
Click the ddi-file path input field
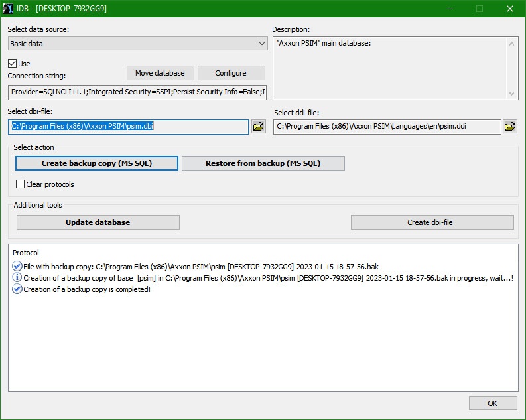tap(387, 127)
